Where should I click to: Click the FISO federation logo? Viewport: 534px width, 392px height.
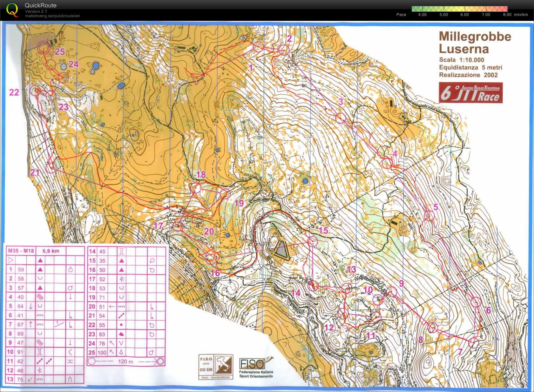[x=256, y=368]
